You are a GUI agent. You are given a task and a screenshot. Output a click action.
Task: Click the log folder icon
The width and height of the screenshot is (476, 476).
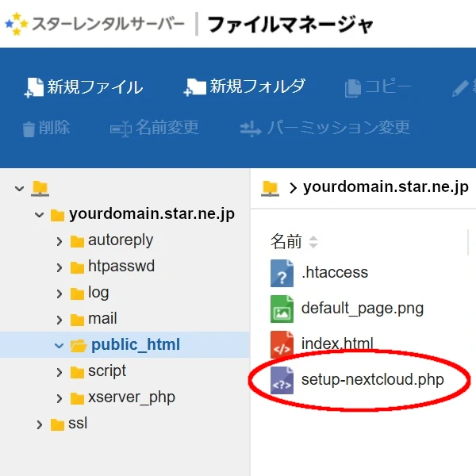(77, 294)
